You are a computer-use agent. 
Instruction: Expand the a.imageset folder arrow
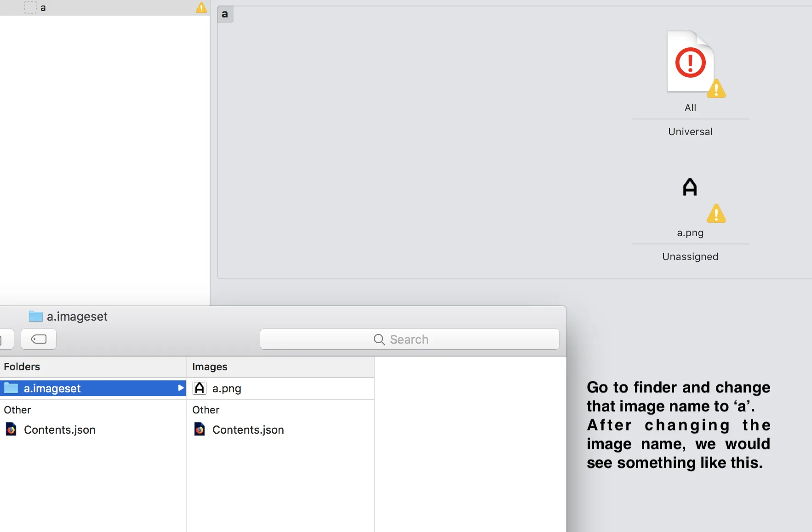181,388
